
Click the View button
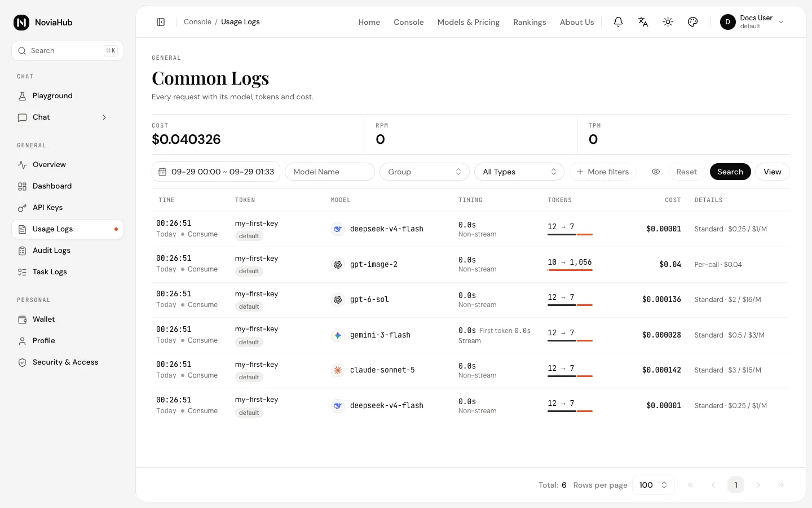[x=773, y=172]
